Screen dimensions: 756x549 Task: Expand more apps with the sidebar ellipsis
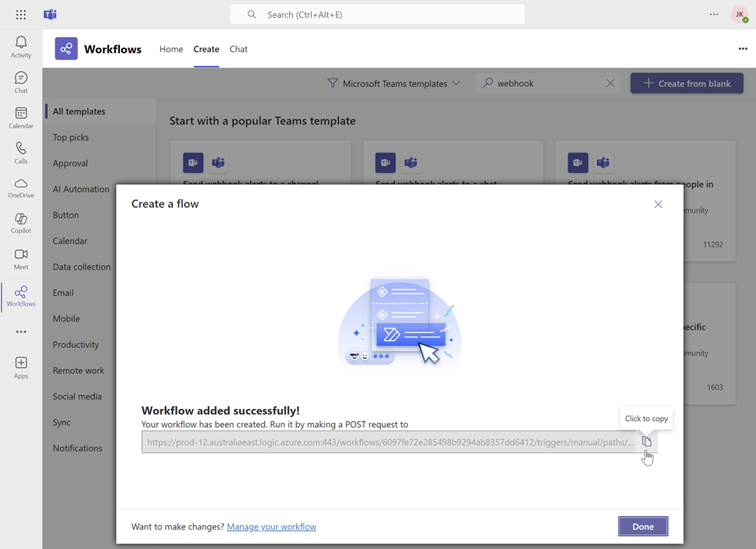click(20, 331)
